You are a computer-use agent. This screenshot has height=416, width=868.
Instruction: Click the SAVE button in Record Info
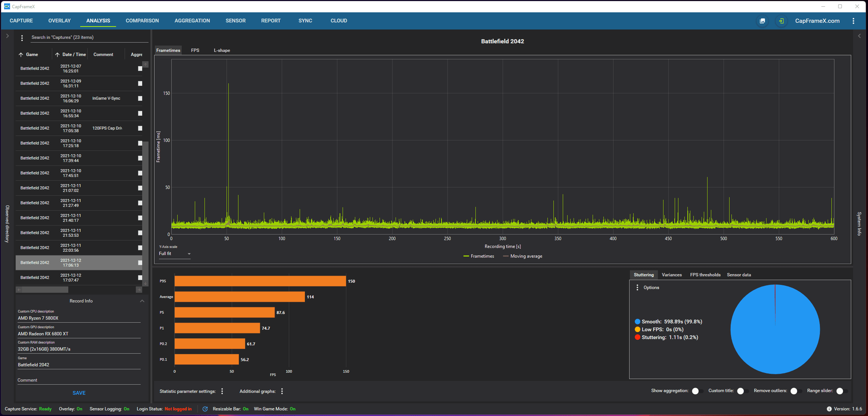[79, 393]
